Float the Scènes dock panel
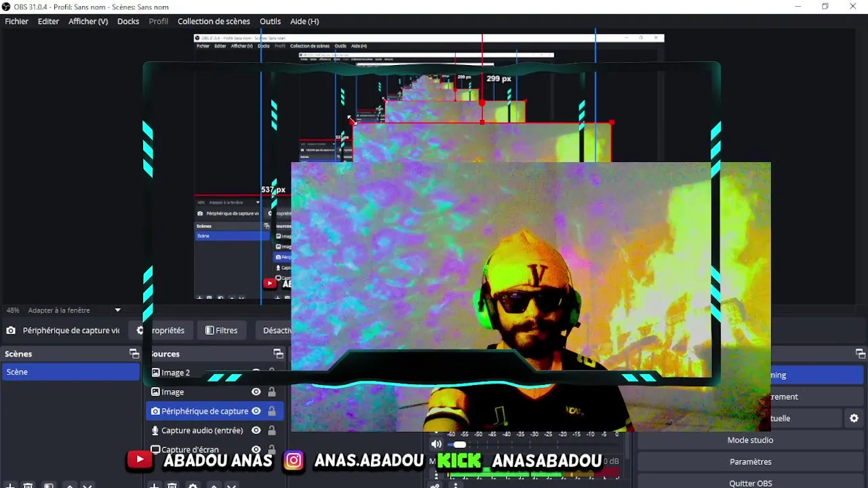The height and width of the screenshot is (488, 868). pyautogui.click(x=134, y=354)
